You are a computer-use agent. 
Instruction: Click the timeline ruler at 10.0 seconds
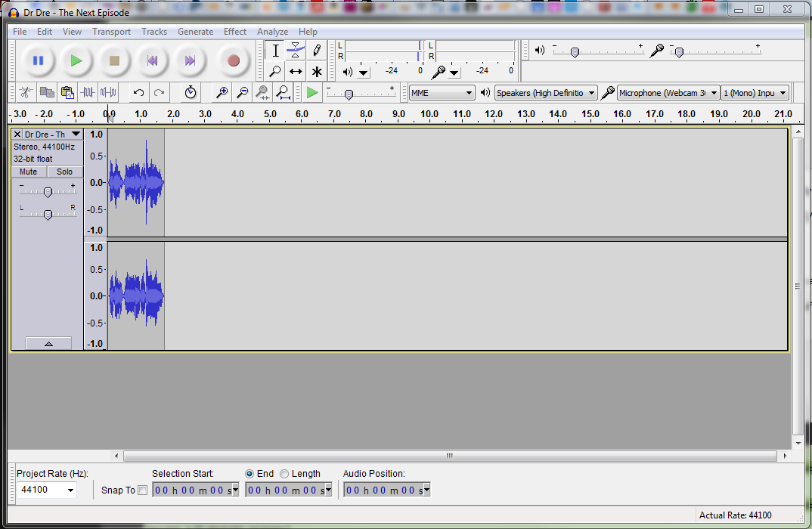click(429, 114)
